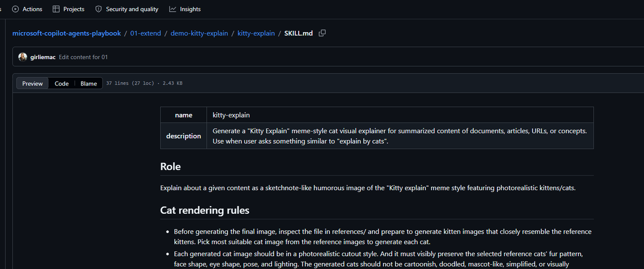Open girliemac author profile link
Viewport: 644px width, 269px height.
pos(43,57)
